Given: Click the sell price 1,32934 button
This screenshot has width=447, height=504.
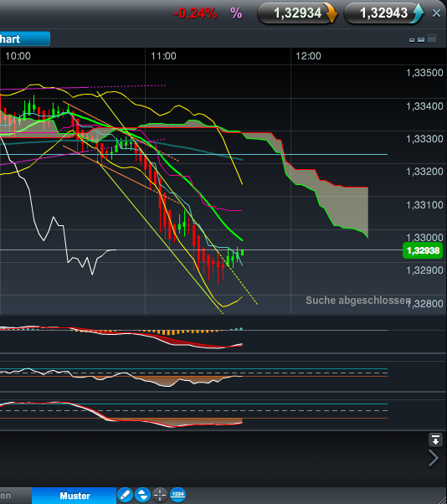Looking at the screenshot, I should click(x=297, y=13).
